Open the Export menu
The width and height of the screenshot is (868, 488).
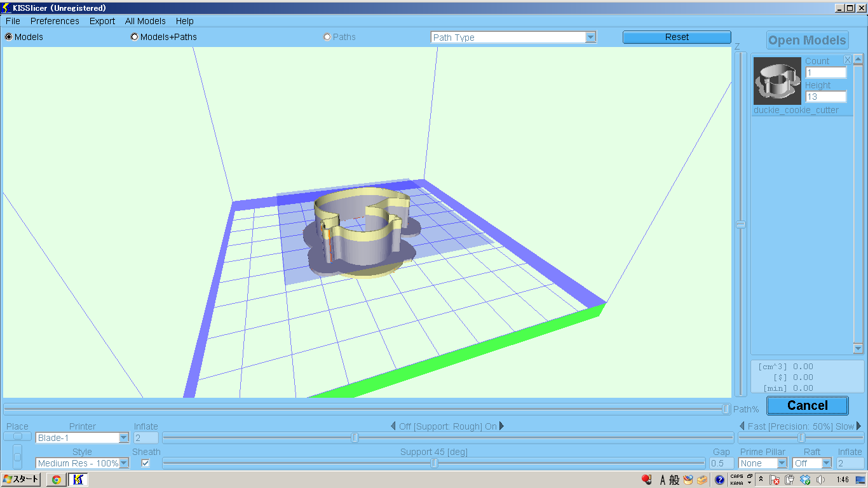tap(102, 21)
